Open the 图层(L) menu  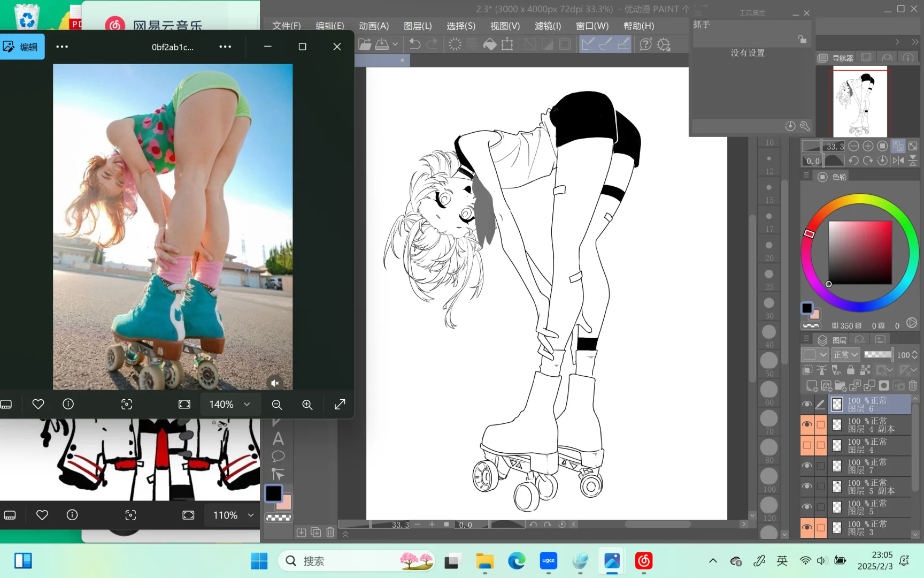[417, 26]
